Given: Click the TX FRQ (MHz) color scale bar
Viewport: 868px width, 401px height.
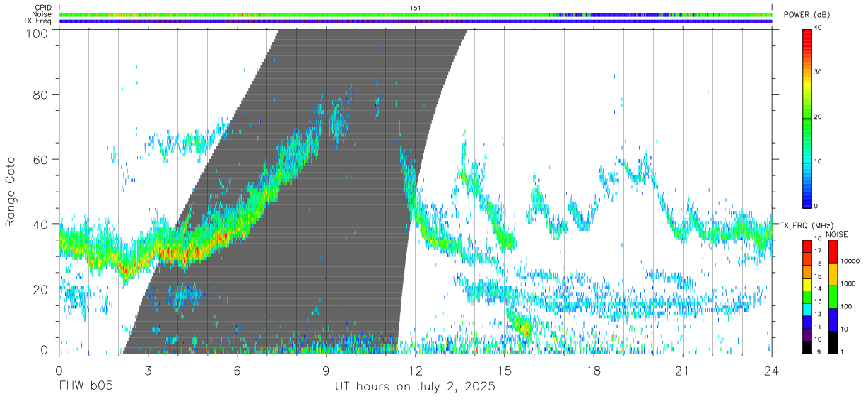Looking at the screenshot, I should click(807, 296).
